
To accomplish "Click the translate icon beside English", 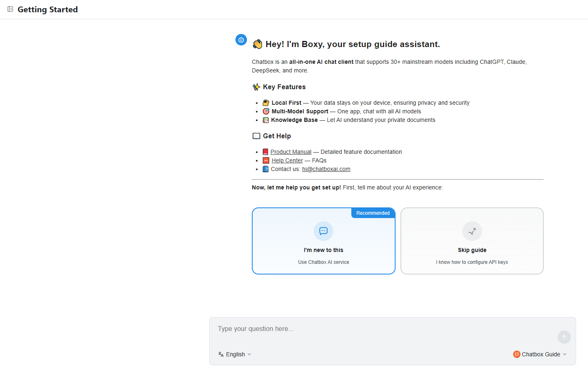I will 221,354.
